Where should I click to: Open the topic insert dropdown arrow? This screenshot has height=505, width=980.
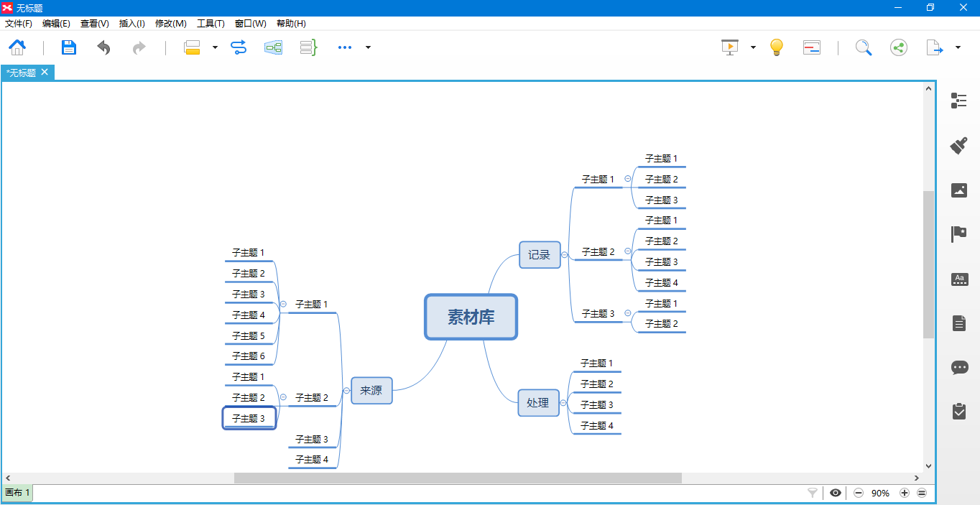coord(215,47)
